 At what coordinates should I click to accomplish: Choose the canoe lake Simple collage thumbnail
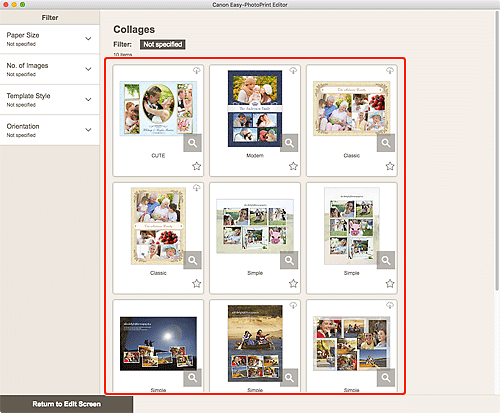(255, 343)
